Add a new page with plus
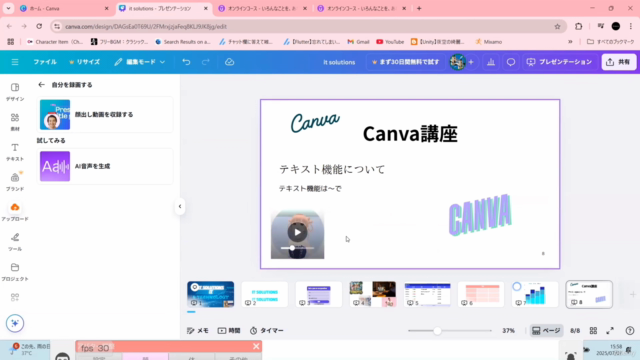The image size is (640, 360). tap(633, 294)
